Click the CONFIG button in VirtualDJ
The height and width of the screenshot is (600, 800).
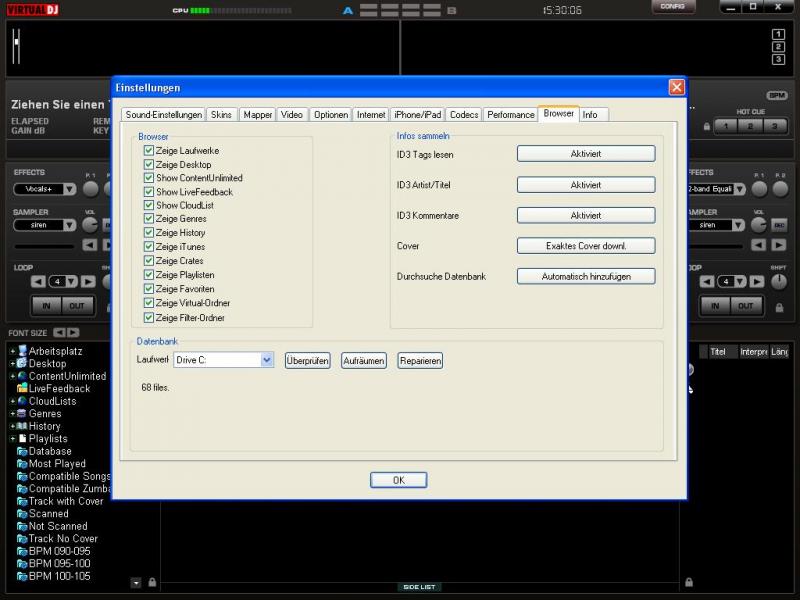[672, 7]
